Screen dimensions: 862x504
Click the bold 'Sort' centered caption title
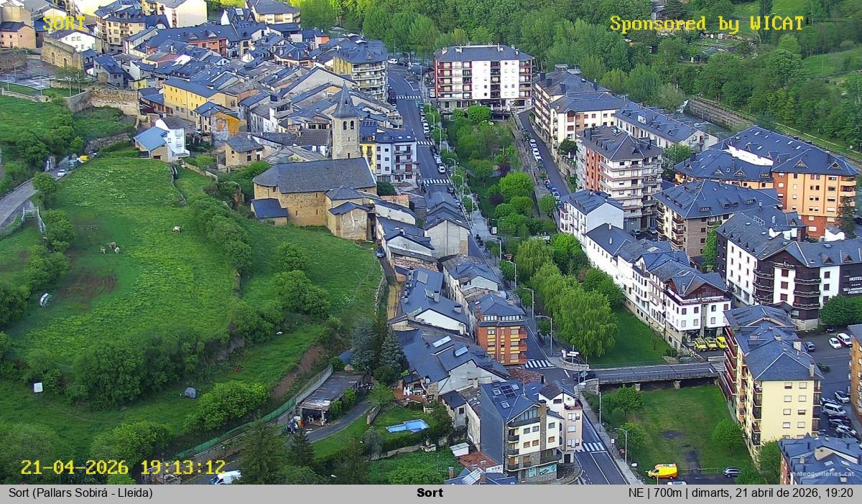430,493
